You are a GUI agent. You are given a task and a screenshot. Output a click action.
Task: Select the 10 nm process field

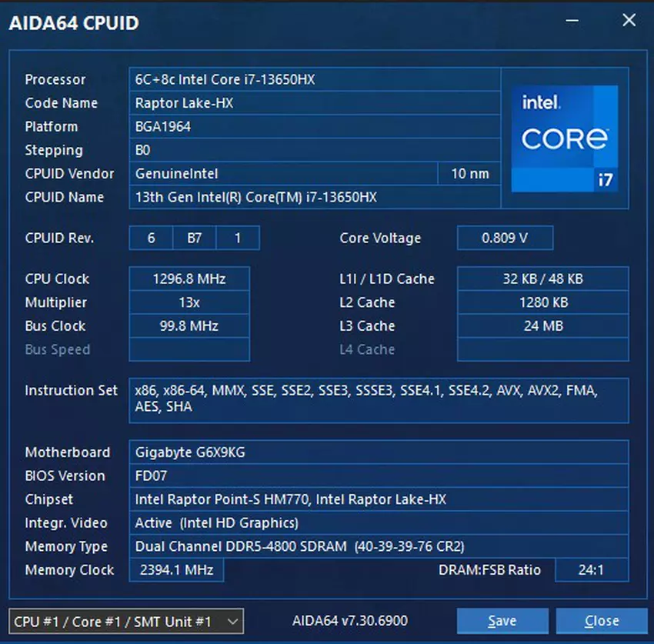tap(469, 174)
